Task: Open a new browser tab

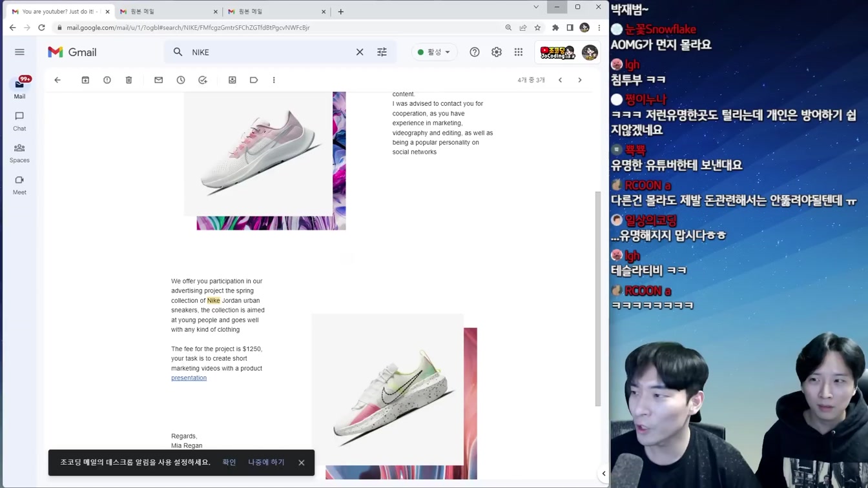Action: pos(341,12)
